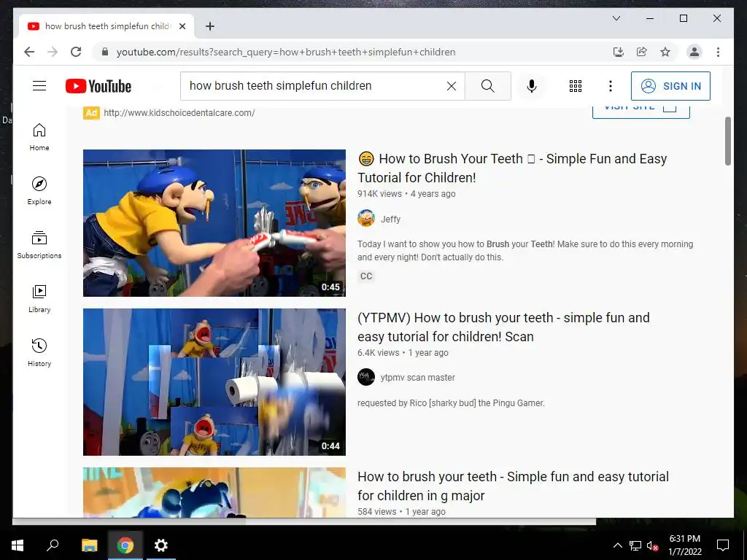Play the Jeffy toothbrushing video thumbnail
747x560 pixels.
coord(214,223)
